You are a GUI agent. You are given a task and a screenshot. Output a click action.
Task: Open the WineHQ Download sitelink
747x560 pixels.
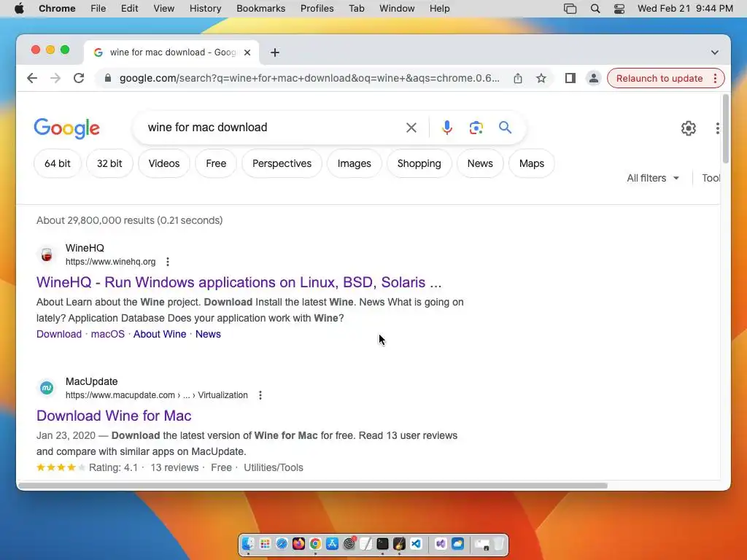(59, 334)
